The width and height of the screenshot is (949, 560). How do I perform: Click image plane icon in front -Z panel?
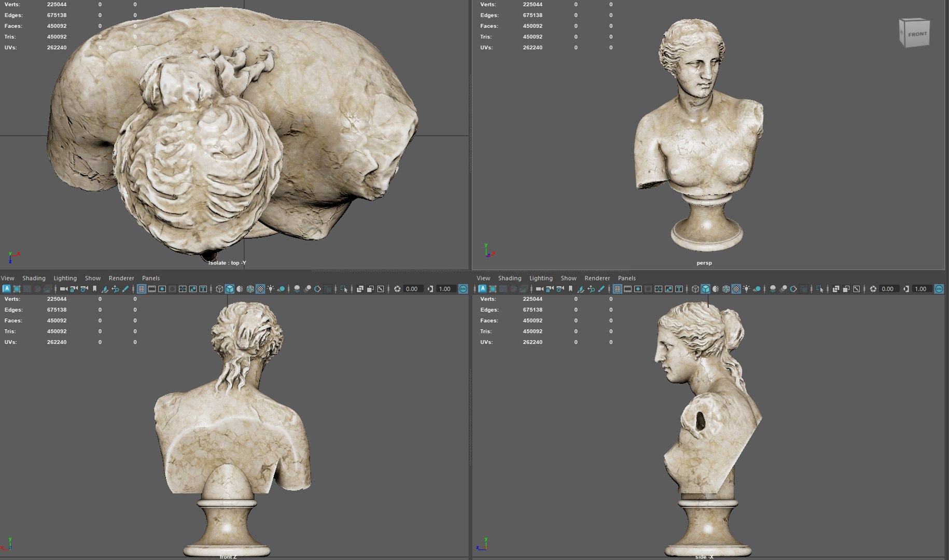[105, 289]
